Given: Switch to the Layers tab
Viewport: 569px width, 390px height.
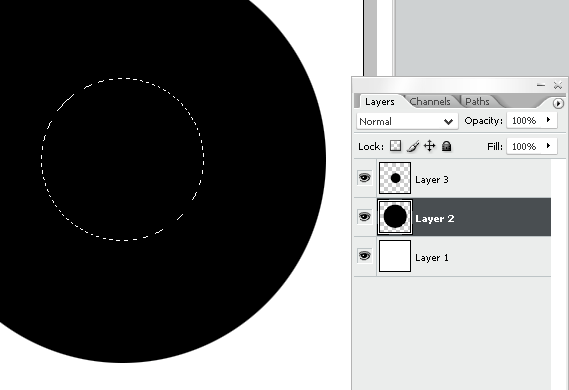Looking at the screenshot, I should click(380, 102).
